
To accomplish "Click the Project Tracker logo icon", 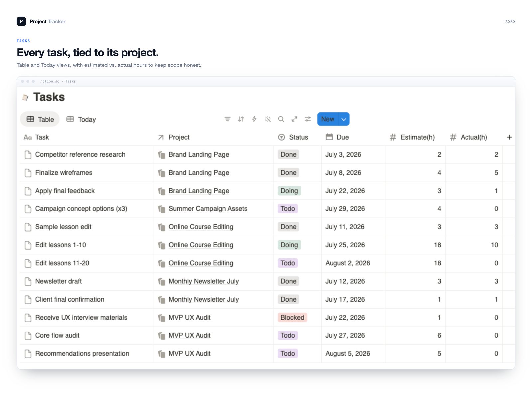I will pyautogui.click(x=21, y=21).
